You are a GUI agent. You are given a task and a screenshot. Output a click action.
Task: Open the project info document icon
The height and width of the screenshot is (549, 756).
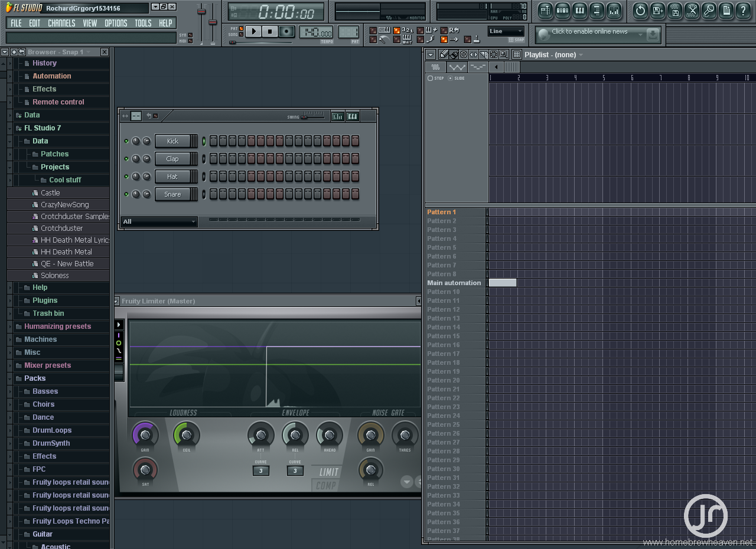726,10
